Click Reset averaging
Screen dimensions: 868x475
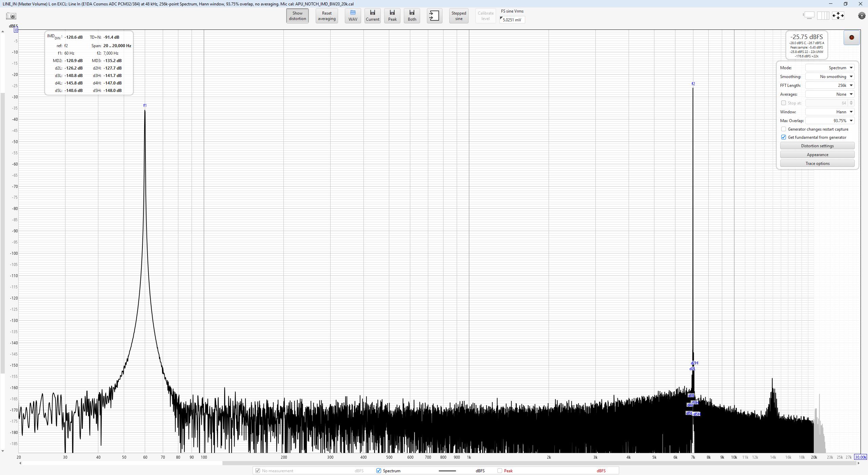pos(327,16)
